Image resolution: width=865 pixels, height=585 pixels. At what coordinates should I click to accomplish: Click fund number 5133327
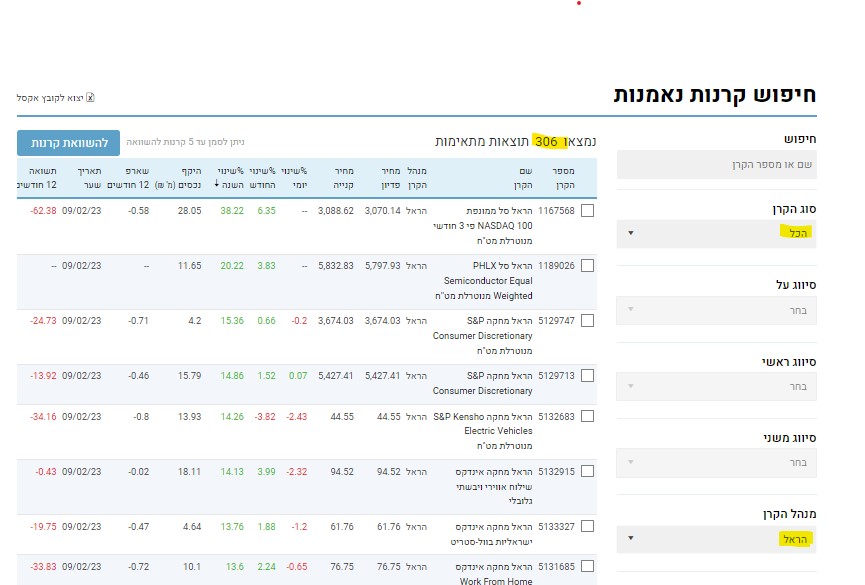pos(556,527)
